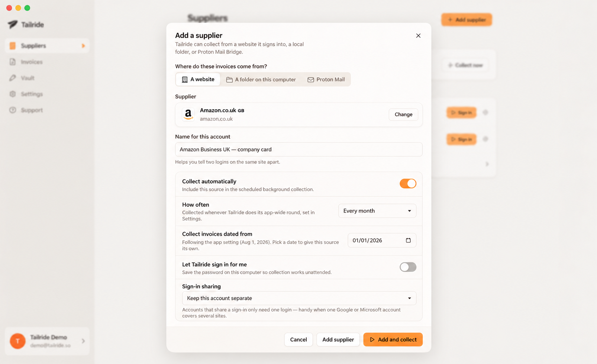Expand the Tailride Demo account chevron
The width and height of the screenshot is (597, 364).
tap(83, 341)
